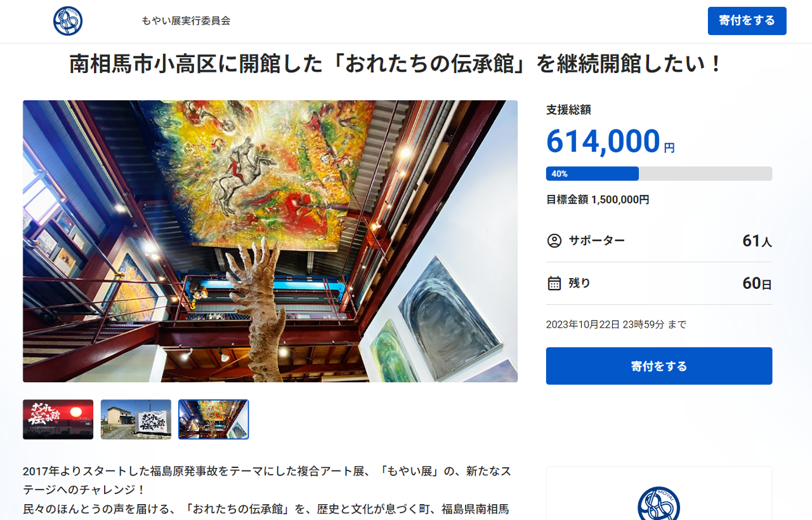Click the 61人 supporter count
Image resolution: width=812 pixels, height=520 pixels.
click(x=757, y=241)
